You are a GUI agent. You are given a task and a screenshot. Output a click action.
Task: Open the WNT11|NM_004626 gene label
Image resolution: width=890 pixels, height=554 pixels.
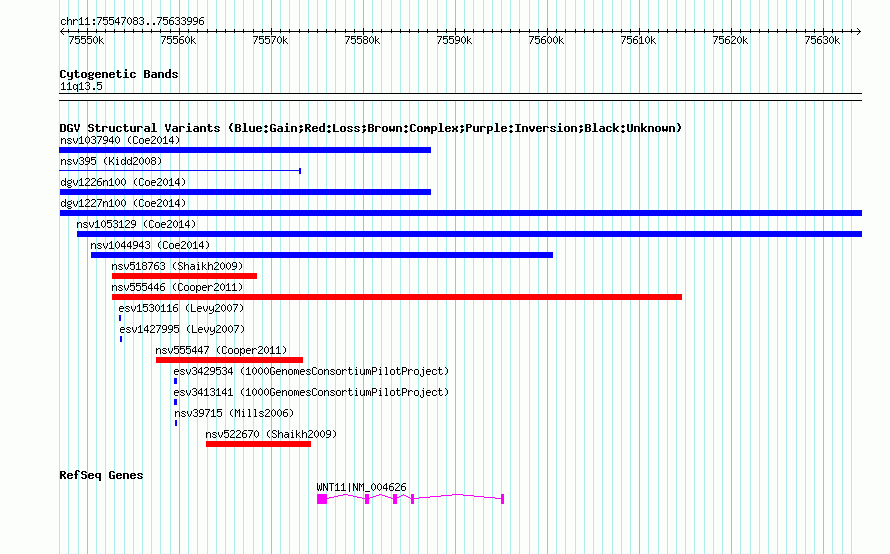click(x=362, y=487)
